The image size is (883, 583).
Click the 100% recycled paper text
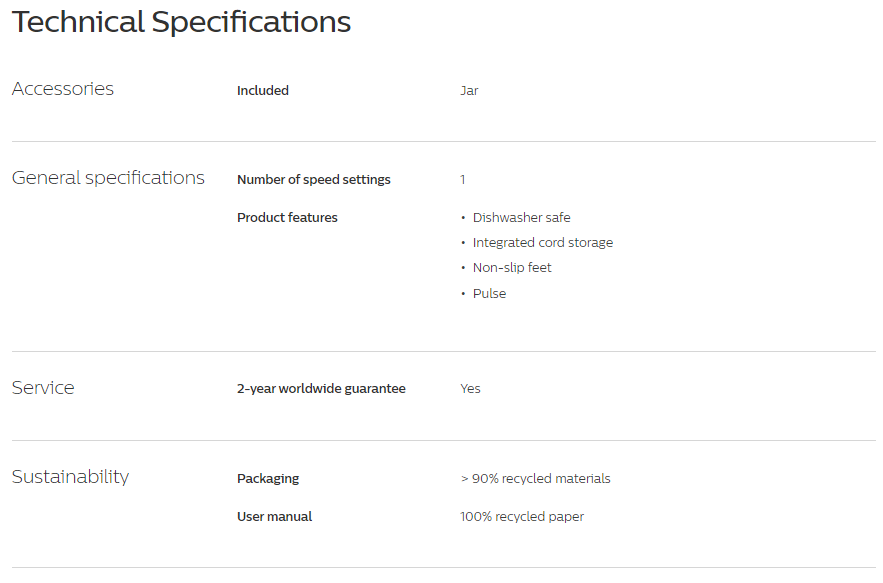coord(522,517)
